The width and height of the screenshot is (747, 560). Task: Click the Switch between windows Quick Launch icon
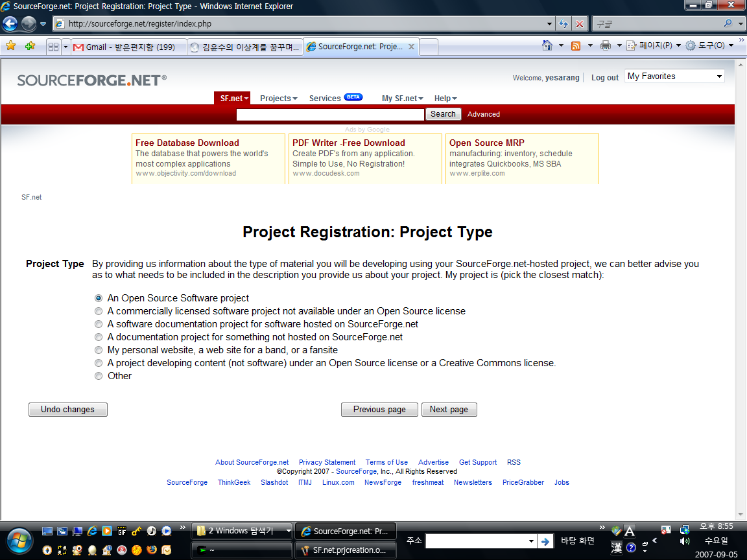point(62,531)
